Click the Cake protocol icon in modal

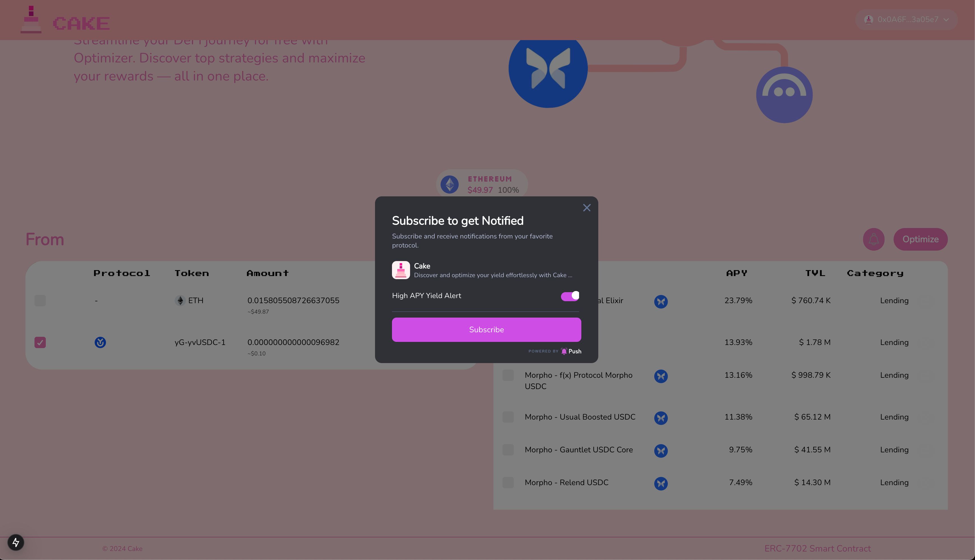pyautogui.click(x=401, y=269)
